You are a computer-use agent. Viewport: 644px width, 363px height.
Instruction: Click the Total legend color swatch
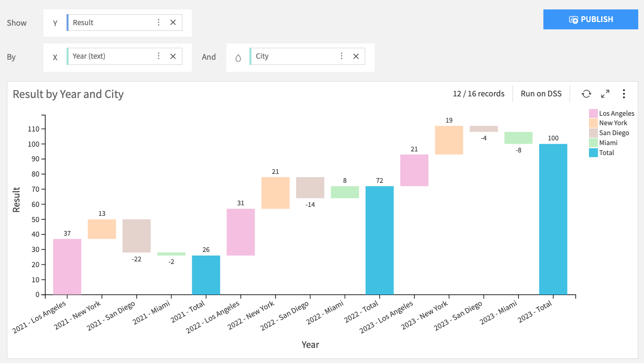(593, 153)
